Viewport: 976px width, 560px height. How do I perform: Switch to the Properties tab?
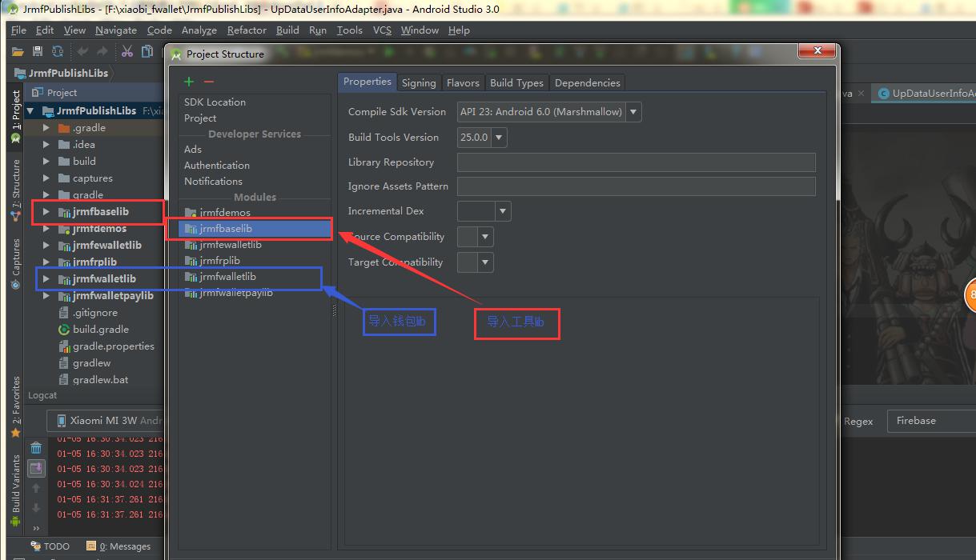pos(368,82)
